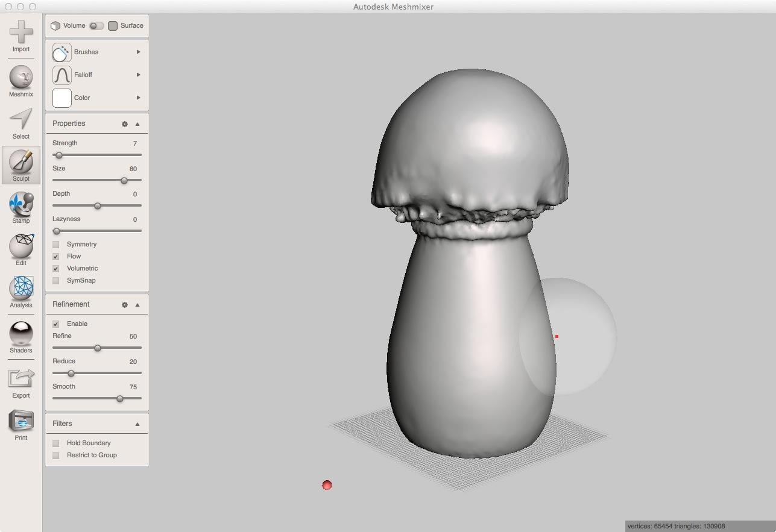
Task: Uncheck the Flow checkbox
Action: [x=56, y=257]
